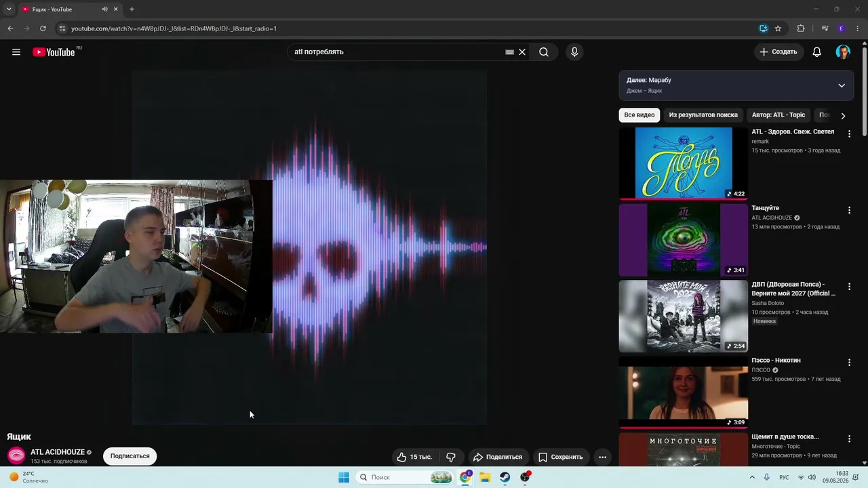Open options menu for 'Пэссо - Никотин'
The width and height of the screenshot is (868, 488).
[x=849, y=363]
